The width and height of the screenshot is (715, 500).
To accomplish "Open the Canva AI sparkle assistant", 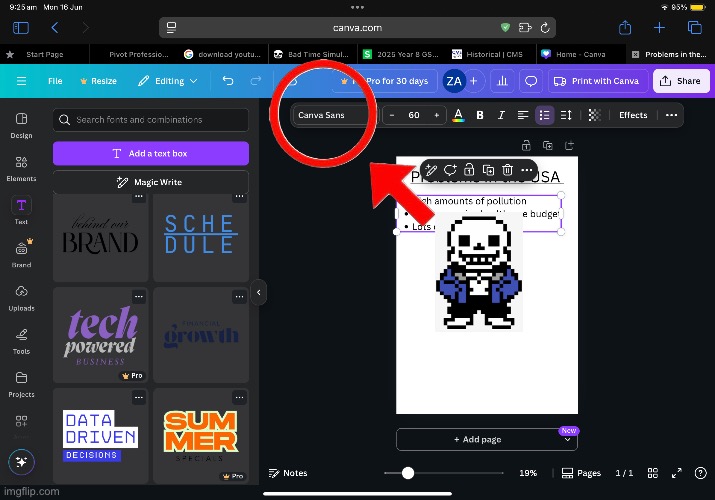I will [21, 462].
